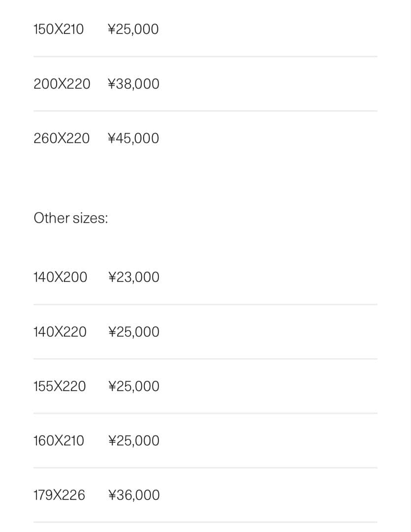The image size is (411, 532).
Task: Select the ¥25,000 price beside 150X210
Action: [133, 30]
